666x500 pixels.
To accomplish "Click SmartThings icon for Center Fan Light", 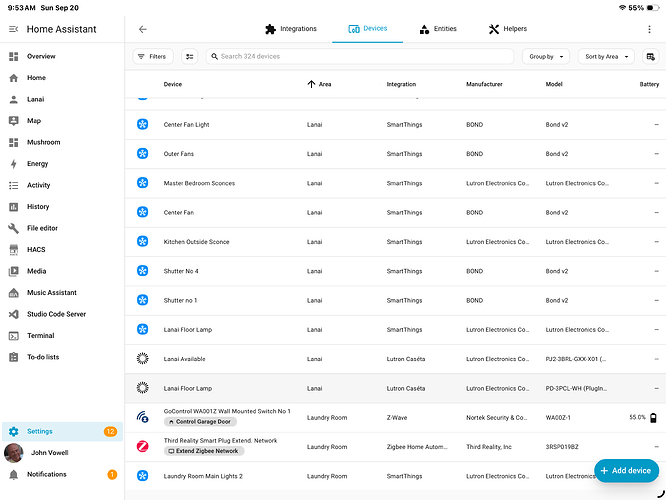I will pyautogui.click(x=143, y=124).
